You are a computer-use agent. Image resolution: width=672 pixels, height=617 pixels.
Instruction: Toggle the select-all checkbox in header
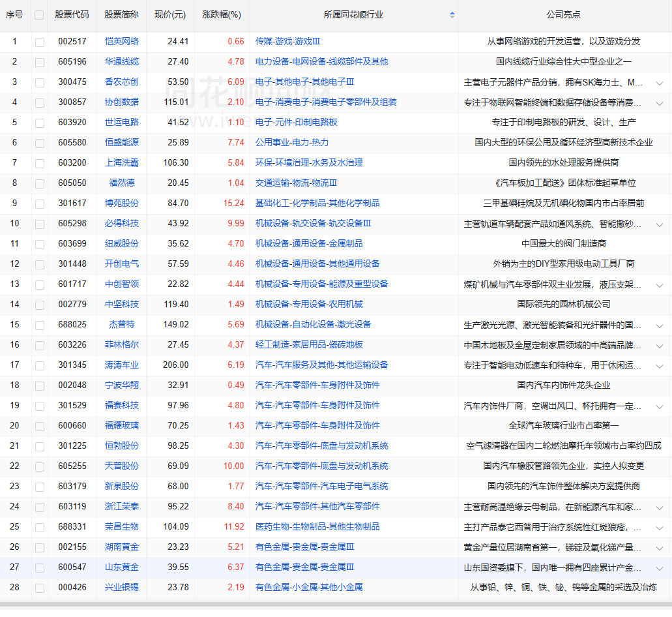(x=39, y=15)
